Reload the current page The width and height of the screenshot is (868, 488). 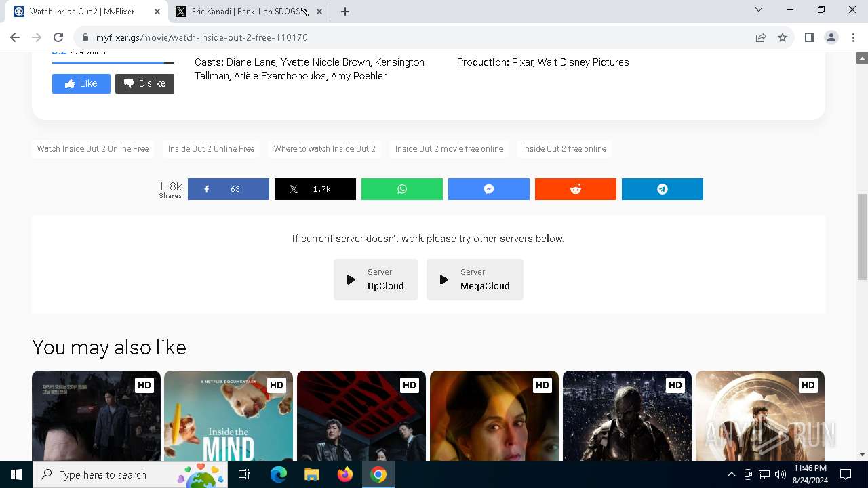pyautogui.click(x=58, y=37)
